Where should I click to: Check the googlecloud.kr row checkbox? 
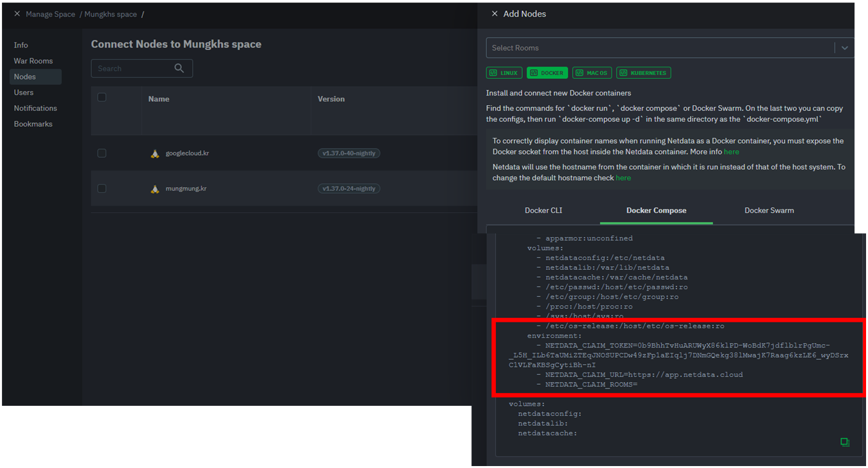tap(102, 153)
